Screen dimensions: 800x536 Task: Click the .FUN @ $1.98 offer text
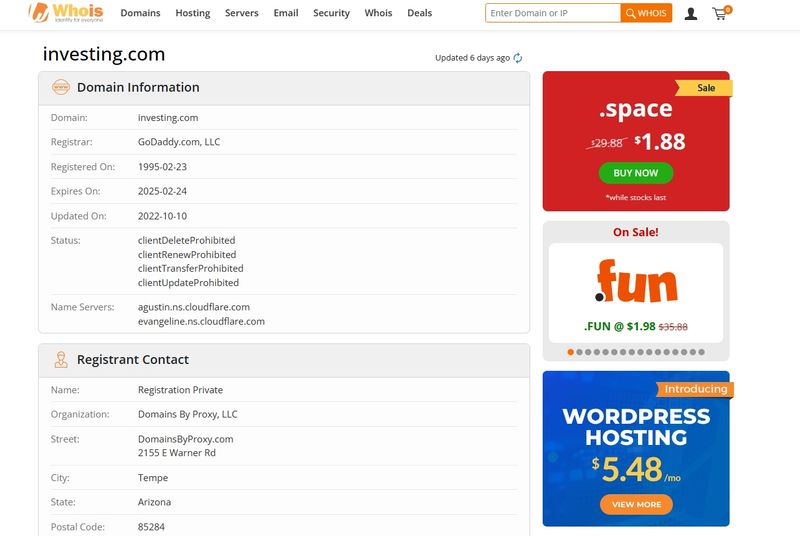click(619, 326)
